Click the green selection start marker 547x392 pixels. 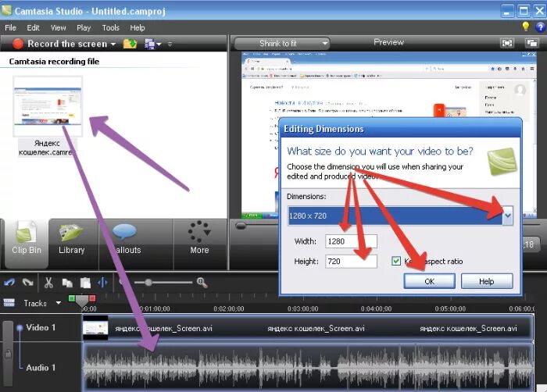[72, 298]
